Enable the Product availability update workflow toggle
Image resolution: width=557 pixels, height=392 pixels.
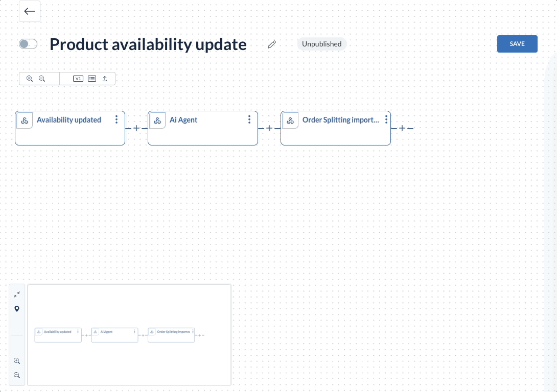(x=28, y=44)
